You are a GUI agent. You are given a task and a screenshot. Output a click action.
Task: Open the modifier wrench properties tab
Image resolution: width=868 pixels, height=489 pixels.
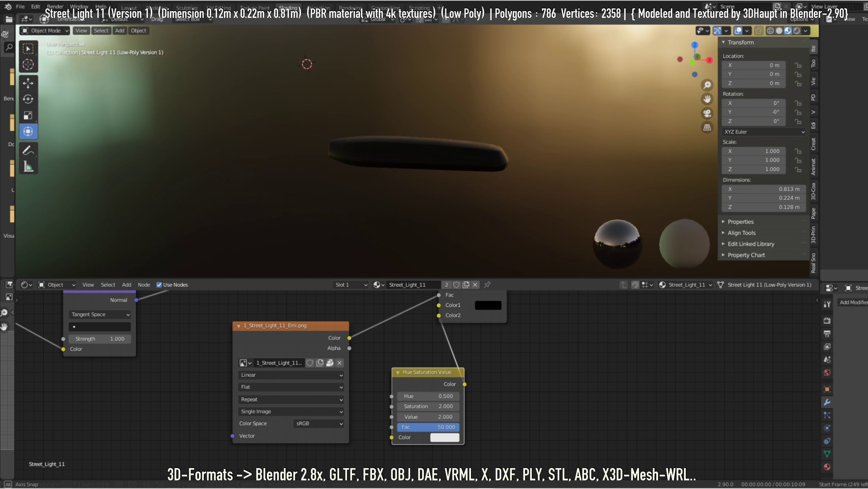827,402
